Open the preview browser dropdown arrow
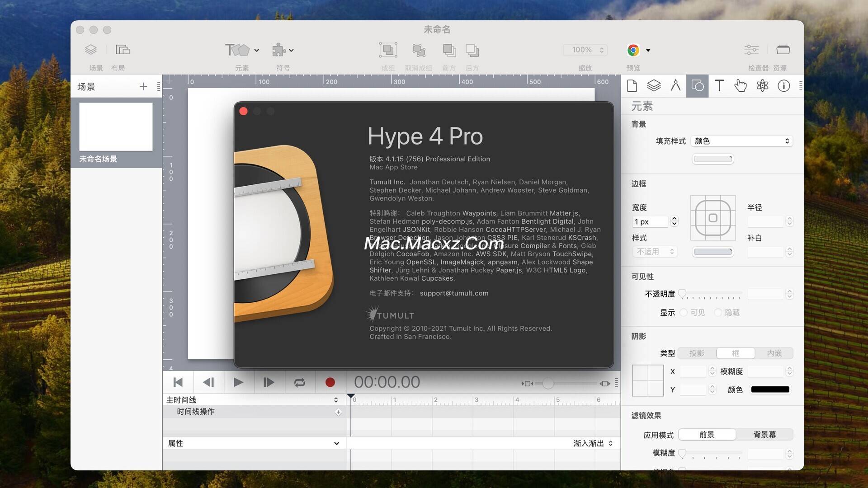This screenshot has height=488, width=868. (x=648, y=50)
